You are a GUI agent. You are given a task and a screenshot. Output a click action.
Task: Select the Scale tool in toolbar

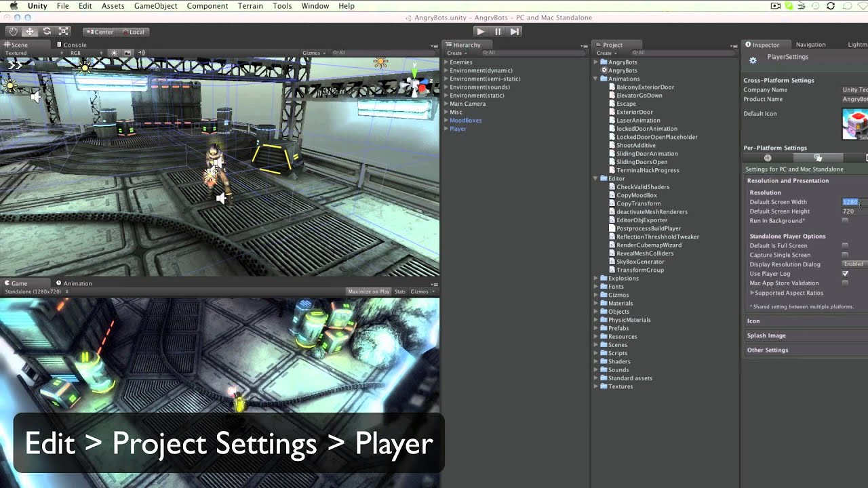(64, 31)
